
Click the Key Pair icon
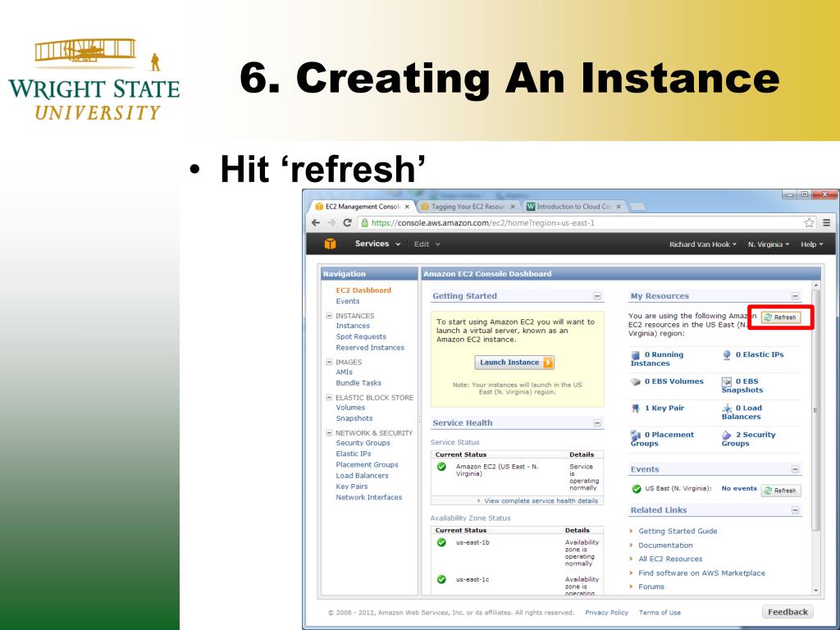coord(636,409)
